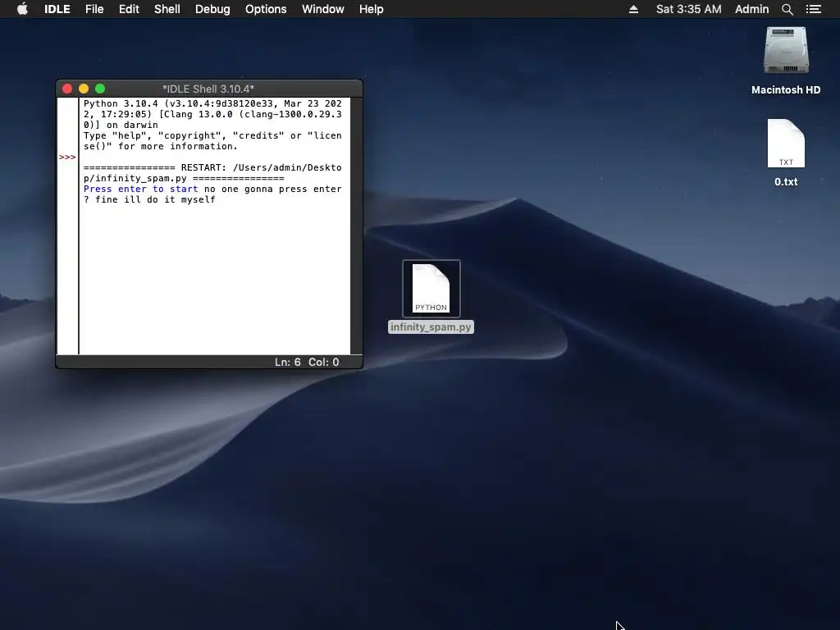The width and height of the screenshot is (840, 630).
Task: Open Notification Center list icon
Action: pyautogui.click(x=813, y=9)
